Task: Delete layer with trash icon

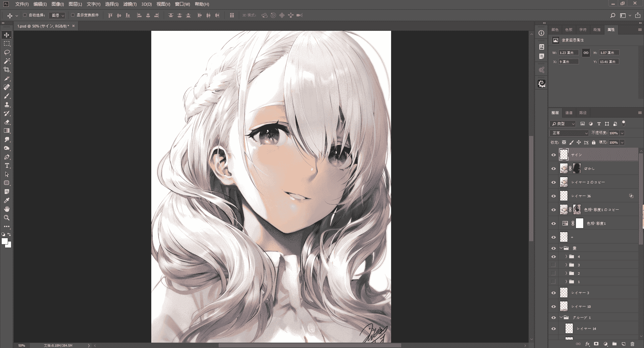Action: (632, 344)
